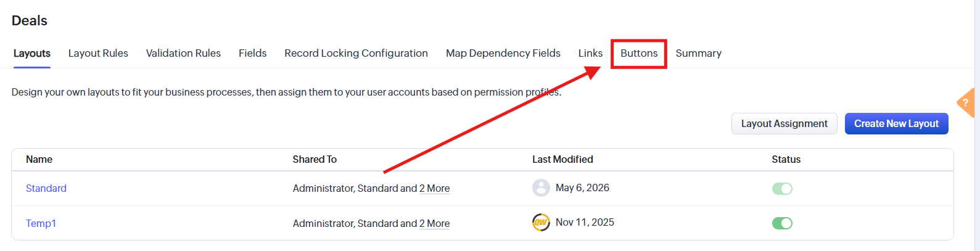Click the yellow QW avatar beside Nov 11, 2025
Image resolution: width=980 pixels, height=251 pixels.
pyautogui.click(x=541, y=222)
